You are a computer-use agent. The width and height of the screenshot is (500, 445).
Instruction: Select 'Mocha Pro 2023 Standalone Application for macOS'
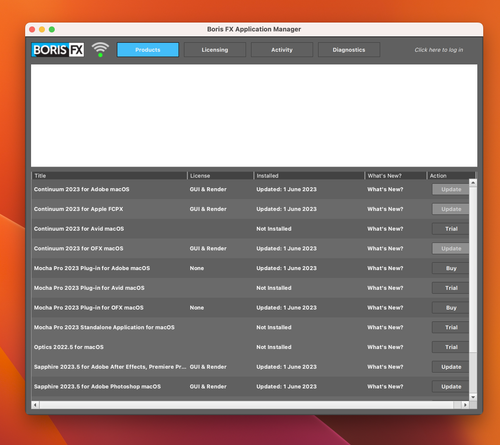(x=250, y=327)
